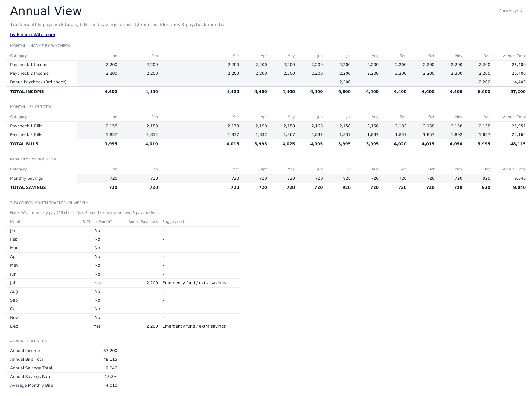This screenshot has width=532, height=396.
Task: Select the Paycheck 2 Income row label
Action: pyautogui.click(x=29, y=74)
